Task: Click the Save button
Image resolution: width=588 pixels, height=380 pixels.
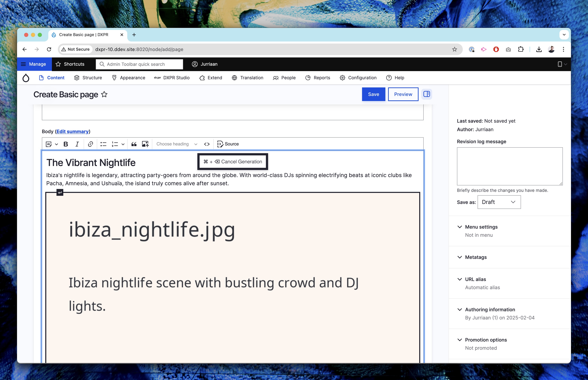Action: point(373,94)
